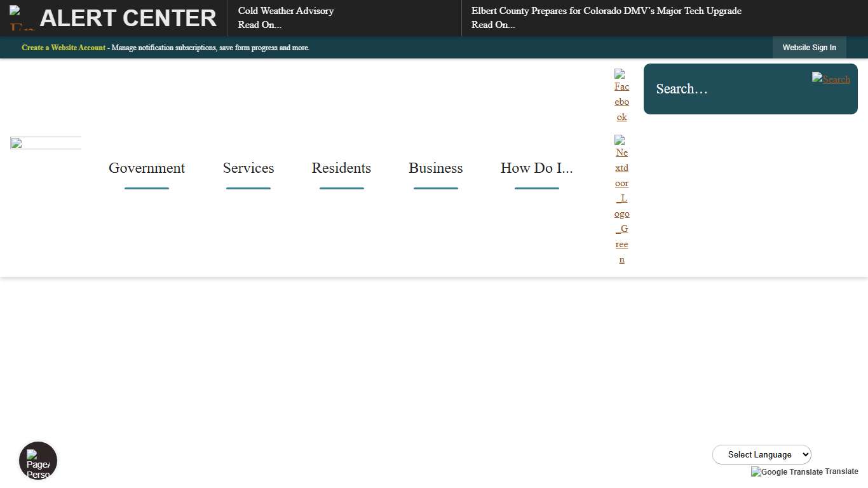868x488 pixels.
Task: Open the Government navigation menu
Action: (x=147, y=168)
